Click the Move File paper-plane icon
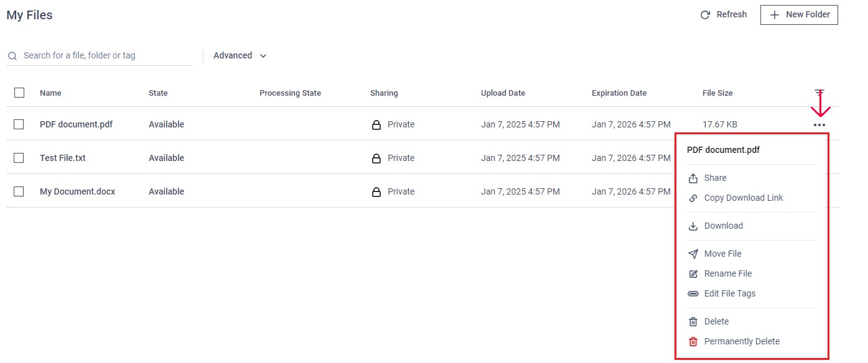Image resolution: width=868 pixels, height=363 pixels. pyautogui.click(x=693, y=254)
